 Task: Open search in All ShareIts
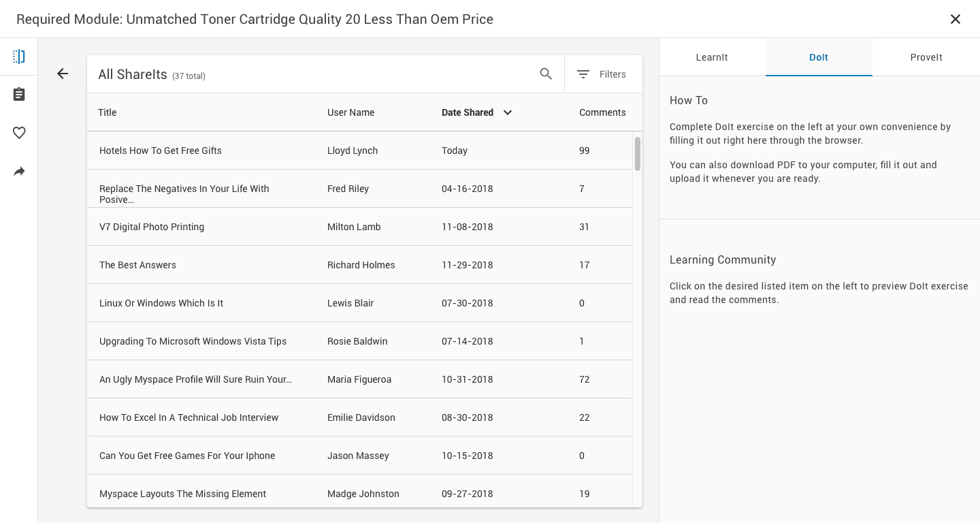[x=546, y=74]
